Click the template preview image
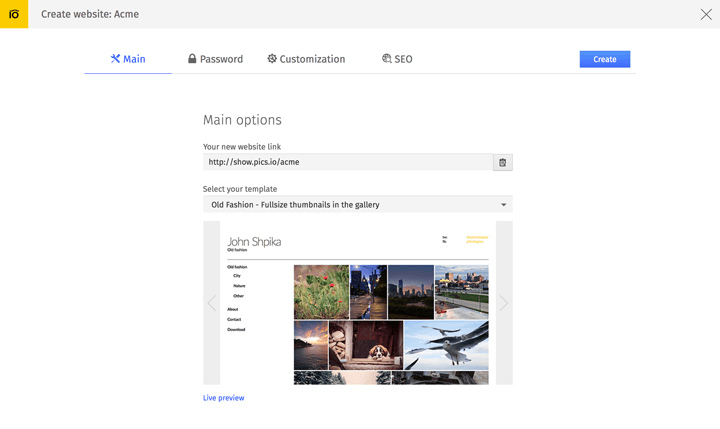The height and width of the screenshot is (429, 720). (358, 303)
